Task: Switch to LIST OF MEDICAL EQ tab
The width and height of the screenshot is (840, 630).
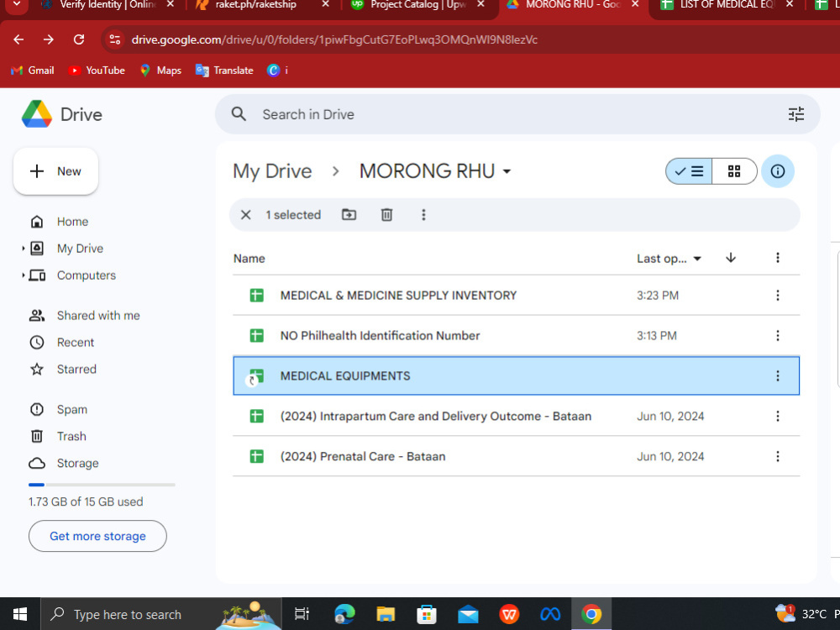Action: click(x=726, y=5)
